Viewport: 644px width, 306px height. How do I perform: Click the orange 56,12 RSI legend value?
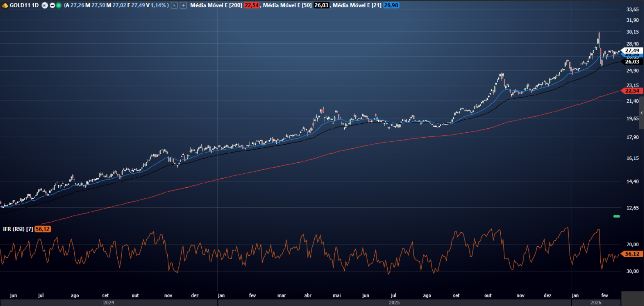coord(43,229)
